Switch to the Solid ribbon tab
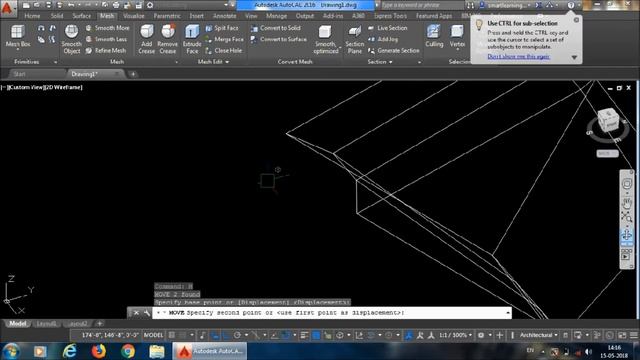The height and width of the screenshot is (360, 640). click(x=57, y=16)
